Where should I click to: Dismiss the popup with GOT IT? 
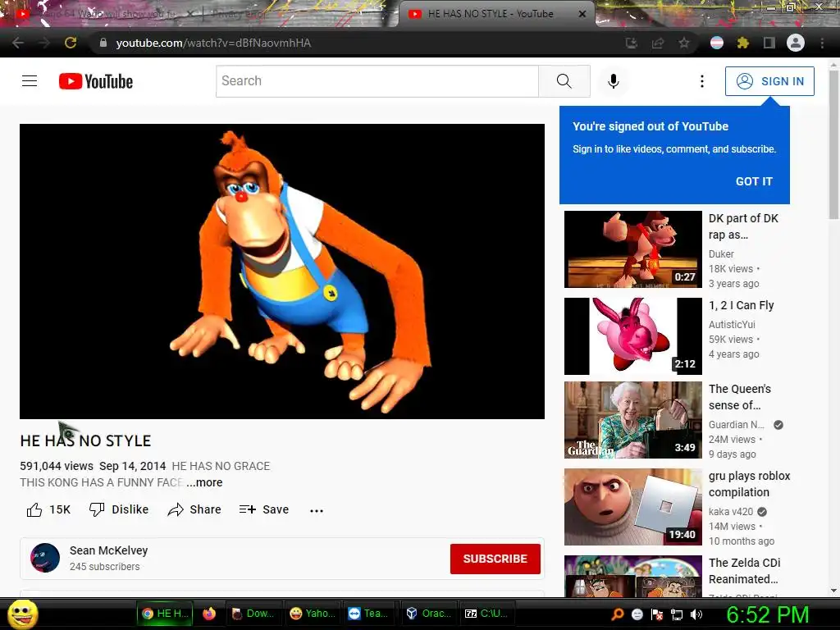[754, 181]
